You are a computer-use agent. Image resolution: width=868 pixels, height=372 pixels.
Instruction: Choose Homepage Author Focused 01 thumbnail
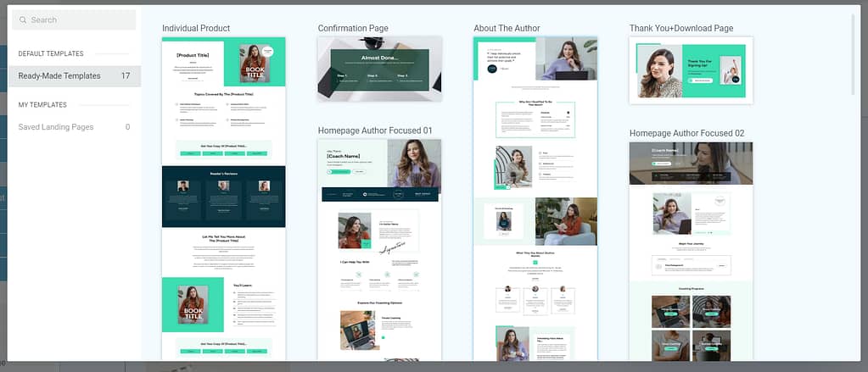click(380, 250)
